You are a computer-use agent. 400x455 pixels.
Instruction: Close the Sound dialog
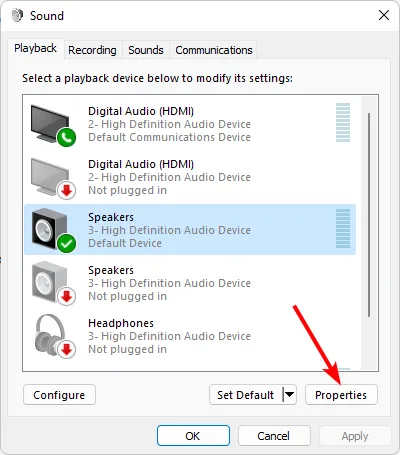[384, 15]
